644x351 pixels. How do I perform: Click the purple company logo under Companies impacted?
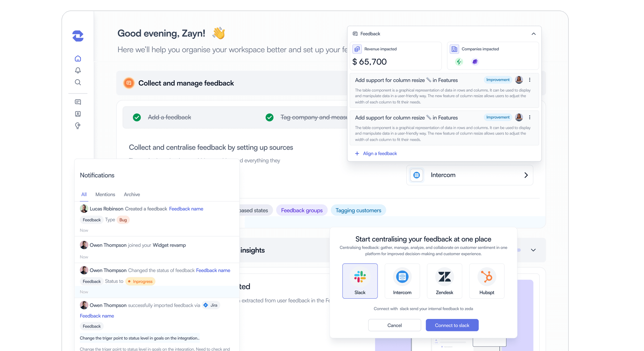(475, 61)
